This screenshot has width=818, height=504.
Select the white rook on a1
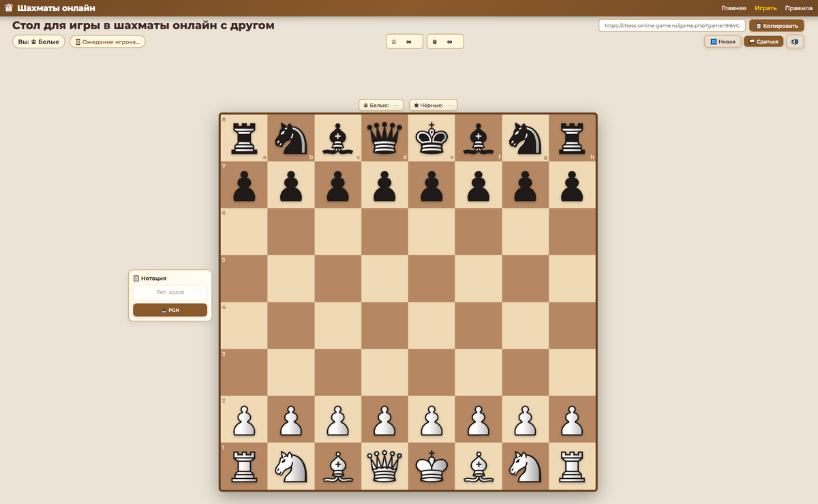[244, 466]
